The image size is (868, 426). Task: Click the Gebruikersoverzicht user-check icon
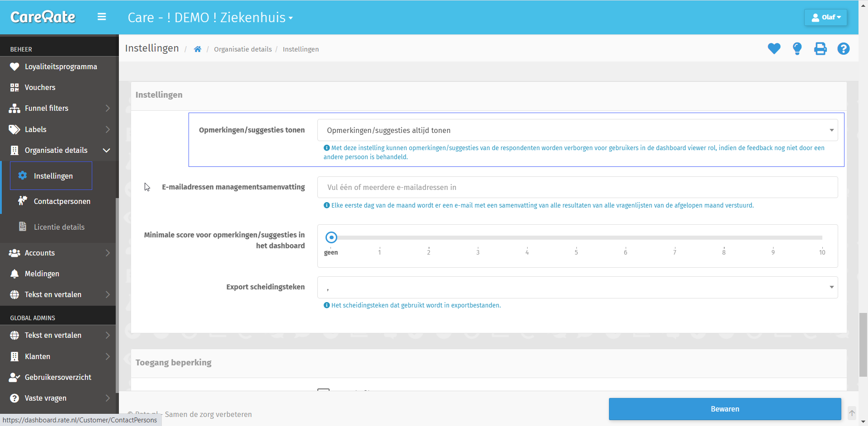click(14, 377)
